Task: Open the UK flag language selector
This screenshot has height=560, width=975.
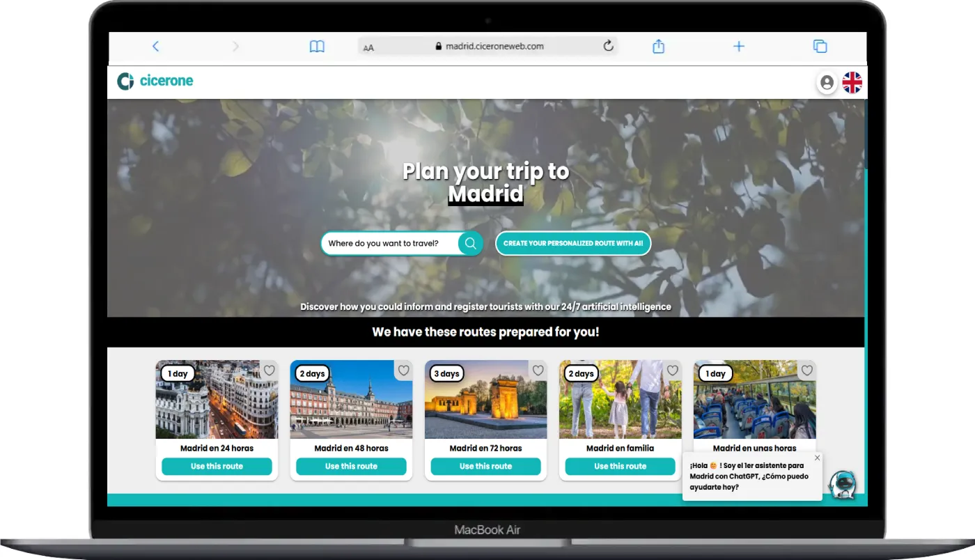Action: (852, 83)
